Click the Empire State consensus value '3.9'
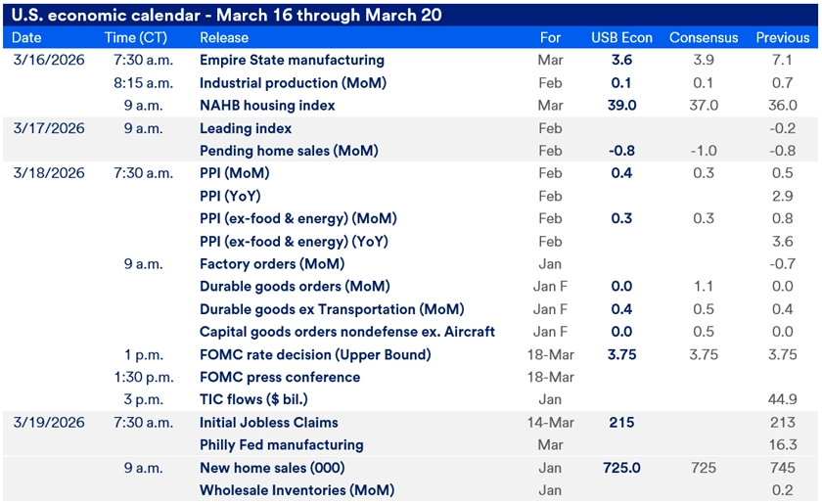The width and height of the screenshot is (822, 504). point(704,60)
